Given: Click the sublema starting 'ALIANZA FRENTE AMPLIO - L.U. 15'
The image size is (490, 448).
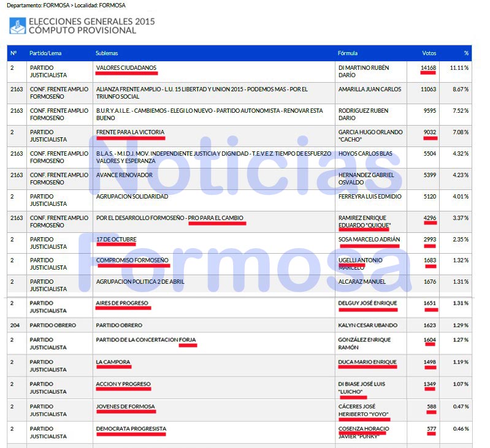Looking at the screenshot, I should [202, 93].
